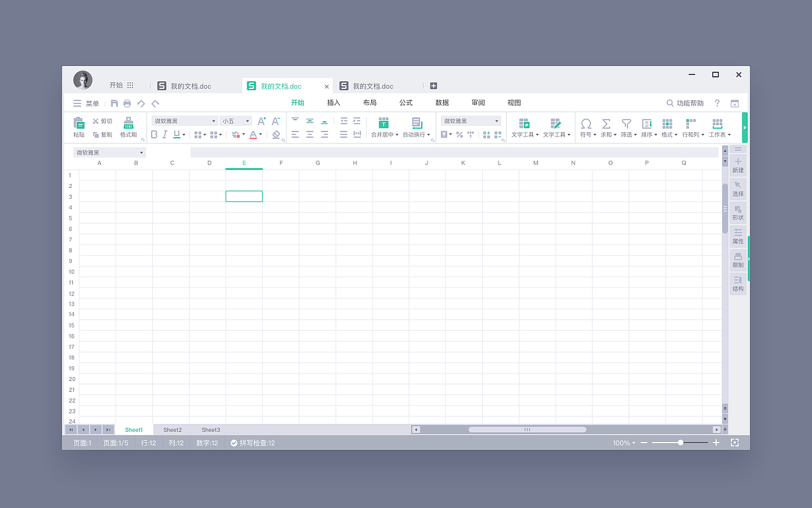The image size is (812, 508).
Task: Toggle underline formatting
Action: pos(176,135)
